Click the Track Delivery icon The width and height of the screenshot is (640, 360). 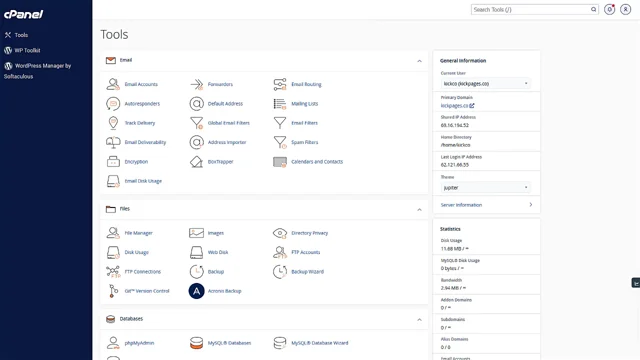pos(113,123)
